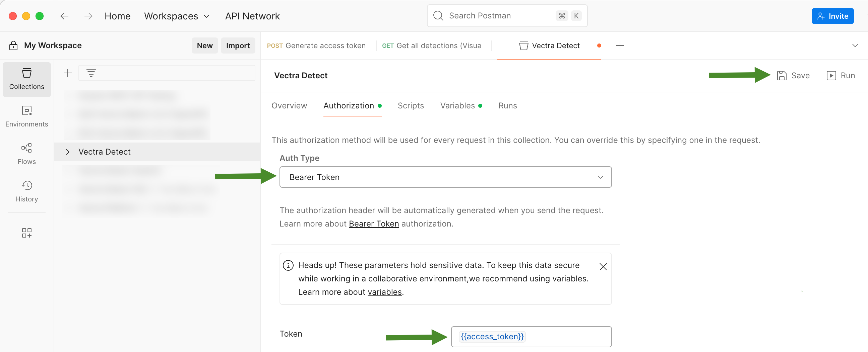Image resolution: width=868 pixels, height=352 pixels.
Task: Dismiss the sensitive data warning
Action: [x=603, y=267]
